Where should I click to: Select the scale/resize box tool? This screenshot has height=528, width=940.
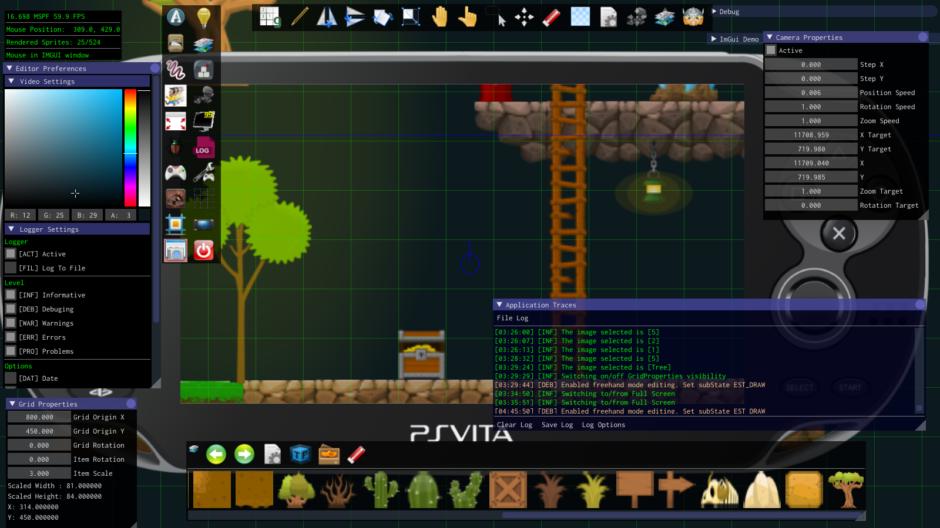[x=411, y=17]
